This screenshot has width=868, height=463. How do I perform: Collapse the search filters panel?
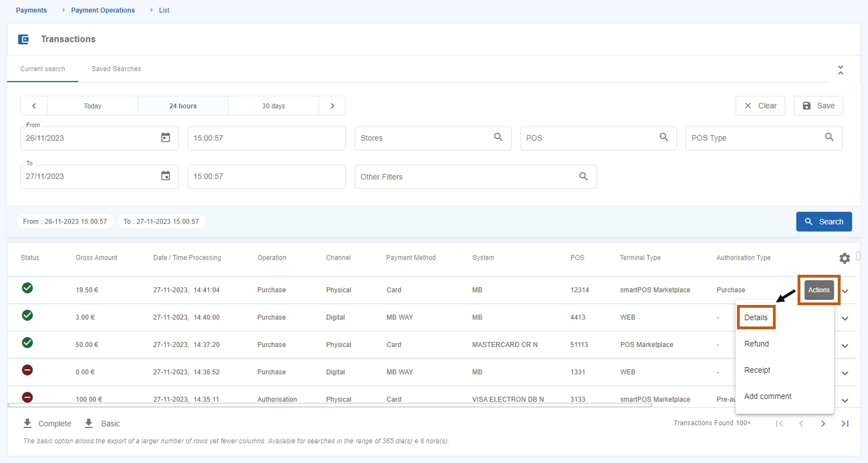point(840,70)
